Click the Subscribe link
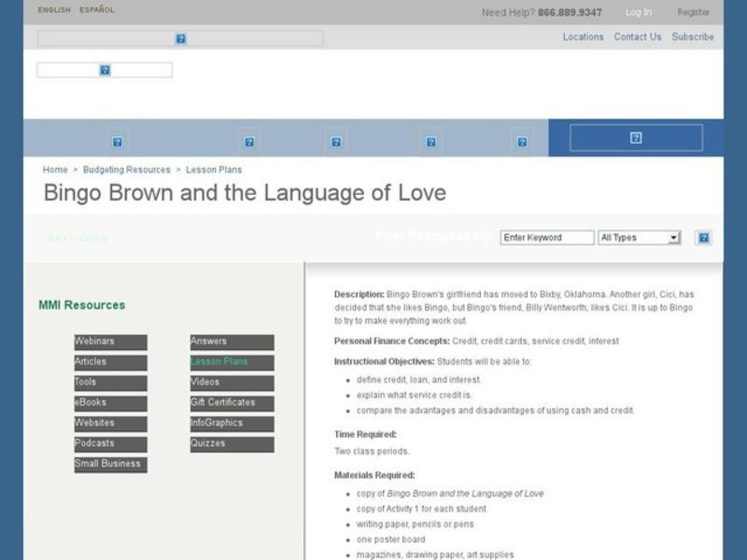The height and width of the screenshot is (560, 747). (x=693, y=37)
